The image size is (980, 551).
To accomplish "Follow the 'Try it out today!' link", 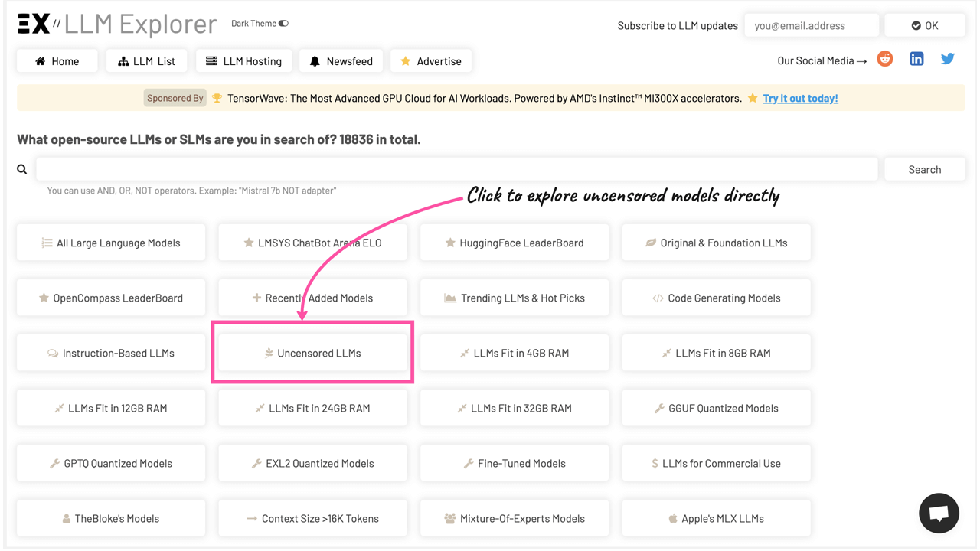I will tap(800, 99).
